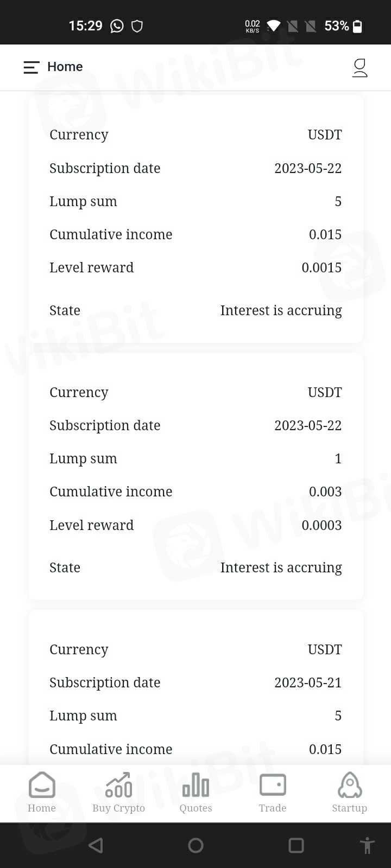
Task: Open the user profile icon
Action: [360, 68]
